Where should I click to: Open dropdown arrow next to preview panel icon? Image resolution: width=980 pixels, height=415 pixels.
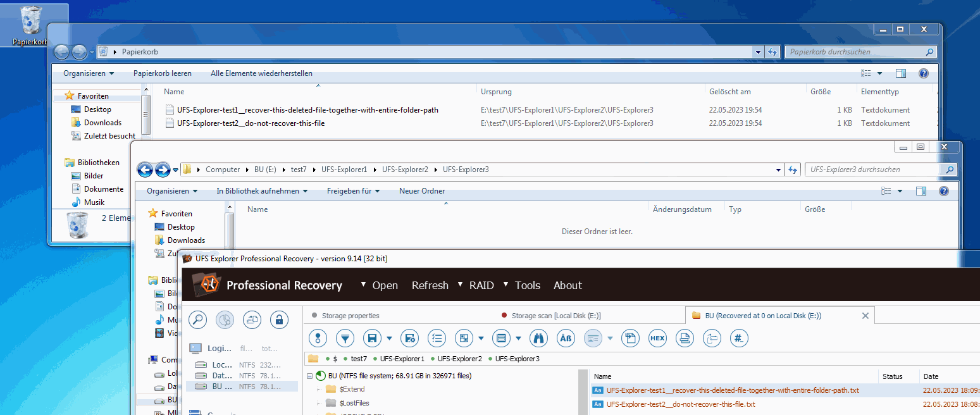[x=610, y=338]
